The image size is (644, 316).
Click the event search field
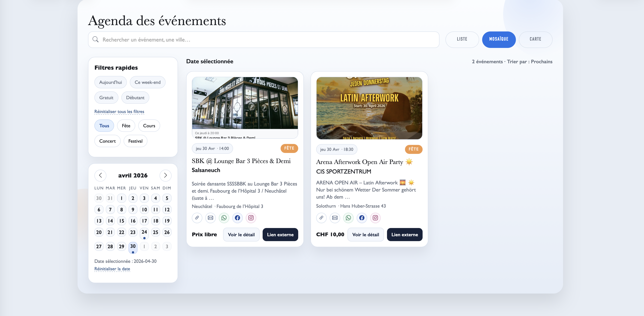click(264, 39)
